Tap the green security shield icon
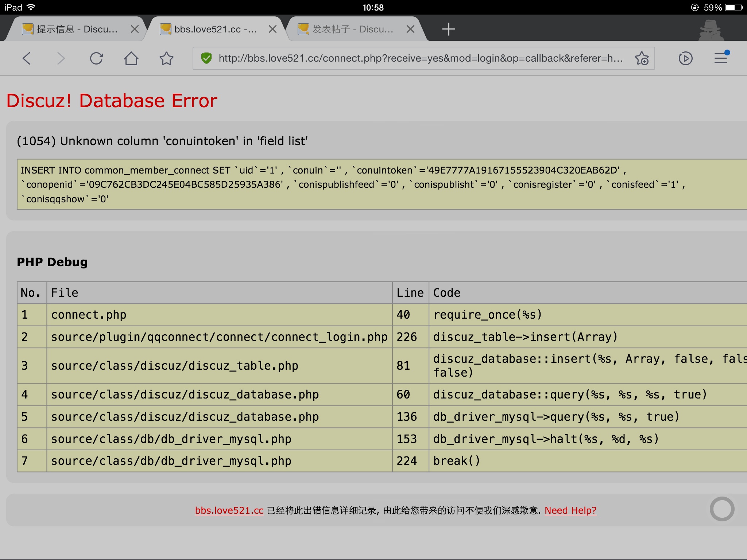 (206, 58)
